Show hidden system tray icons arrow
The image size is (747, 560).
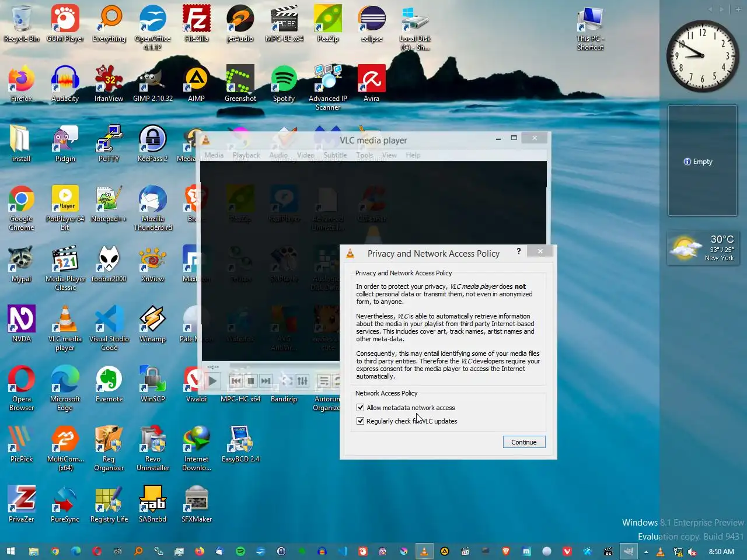point(646,551)
